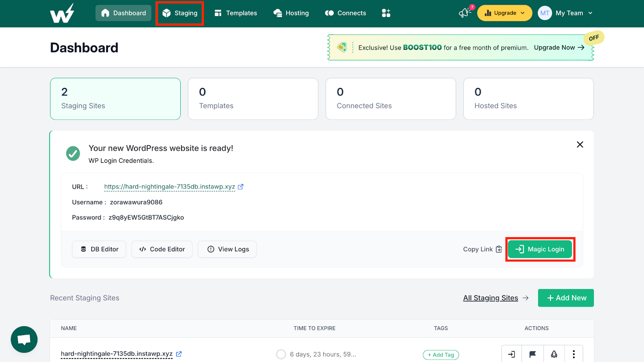
Task: Open hard-nightingale site name in table row
Action: coord(117,354)
